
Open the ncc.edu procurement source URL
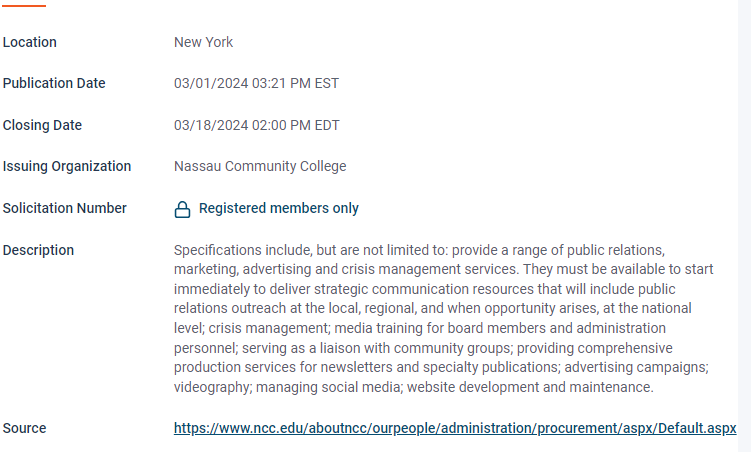pyautogui.click(x=455, y=428)
